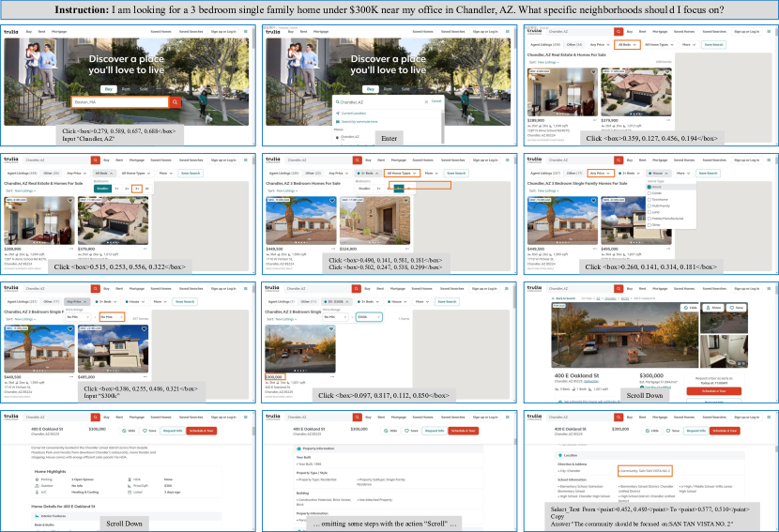
Task: Select Studio in the open Bedrooms popup
Action: point(103,189)
